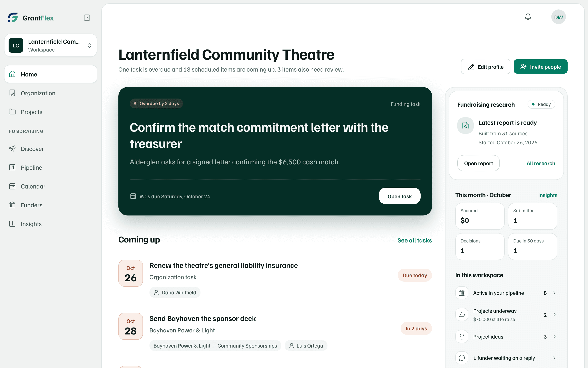Click the Submitted stat card
588x368 pixels.
coord(532,216)
